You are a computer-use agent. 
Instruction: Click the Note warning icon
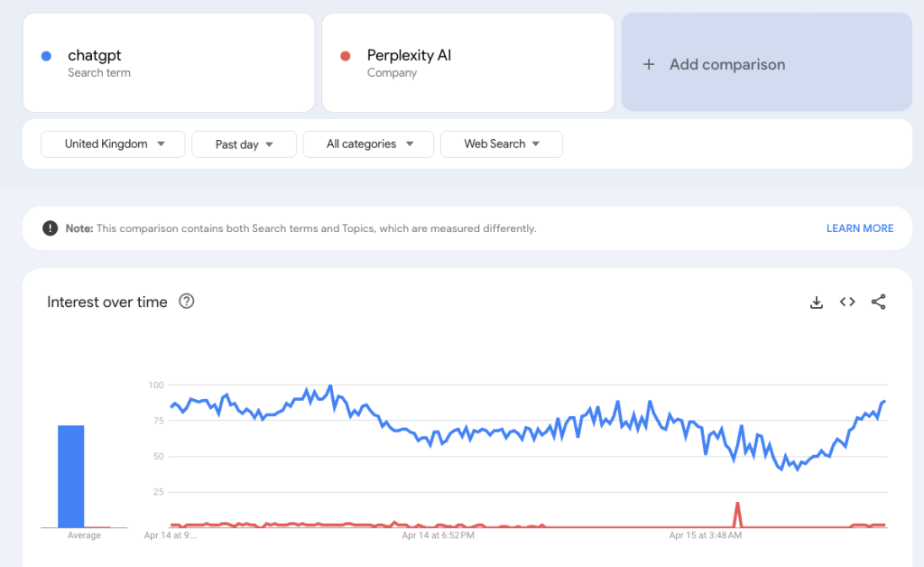click(x=50, y=228)
